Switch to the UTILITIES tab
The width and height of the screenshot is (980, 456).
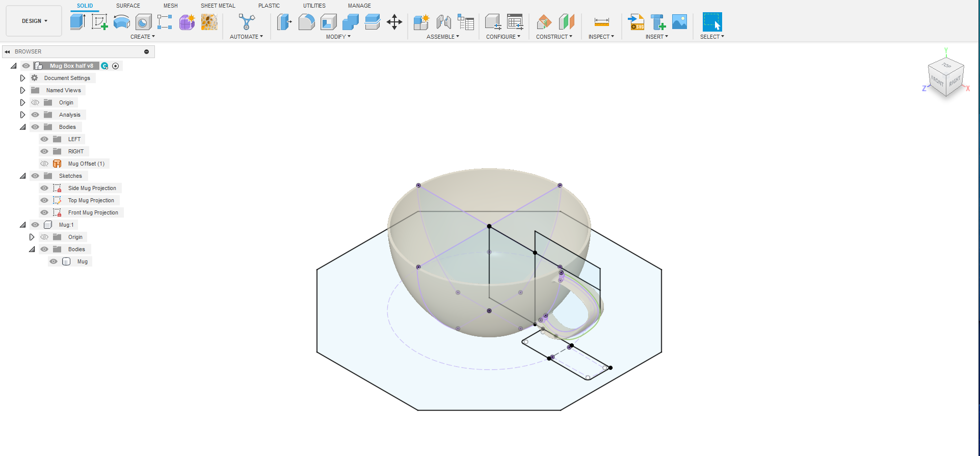tap(314, 6)
